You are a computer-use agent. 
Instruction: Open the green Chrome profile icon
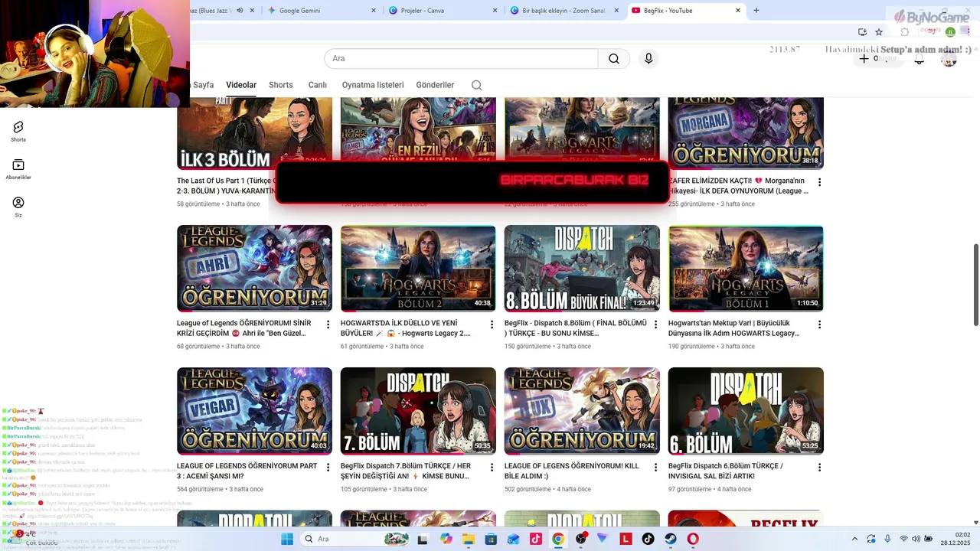pyautogui.click(x=950, y=32)
